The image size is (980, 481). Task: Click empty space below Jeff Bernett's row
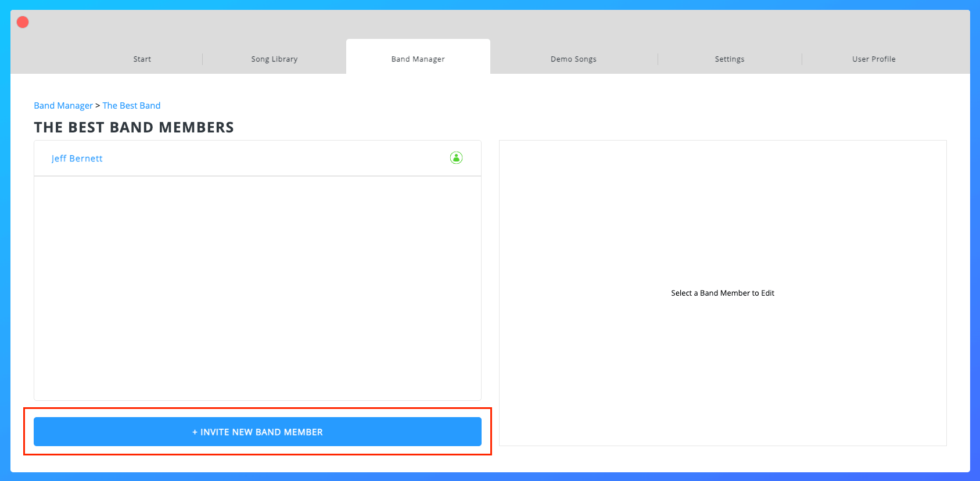(257, 288)
